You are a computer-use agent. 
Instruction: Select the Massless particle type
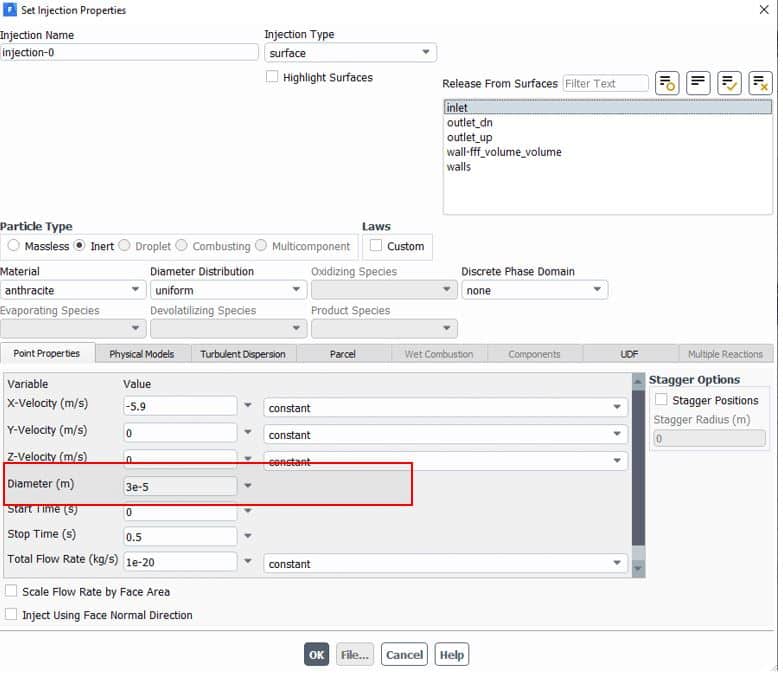point(14,246)
